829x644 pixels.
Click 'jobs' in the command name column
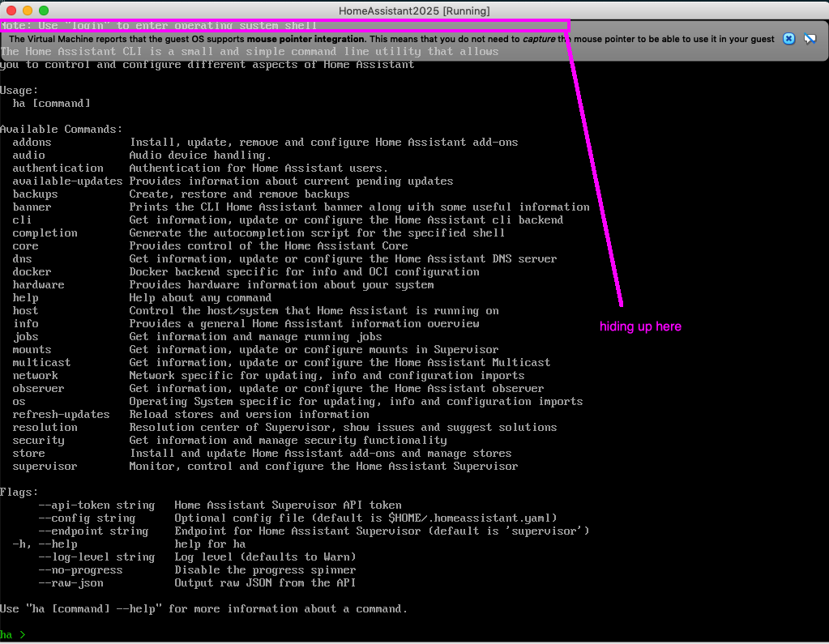(x=25, y=336)
